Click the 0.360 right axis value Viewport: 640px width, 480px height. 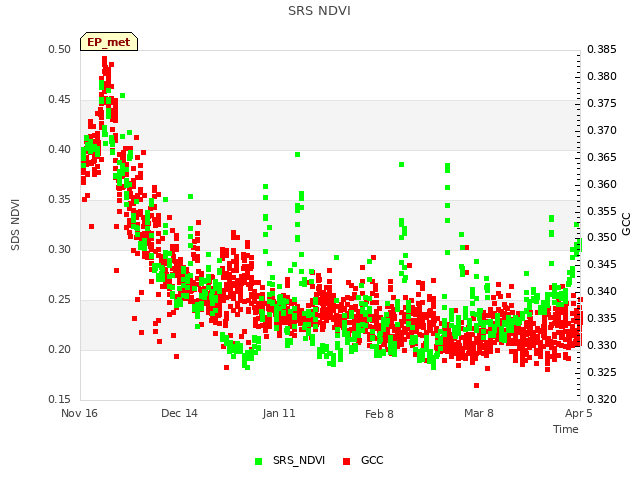(x=602, y=184)
